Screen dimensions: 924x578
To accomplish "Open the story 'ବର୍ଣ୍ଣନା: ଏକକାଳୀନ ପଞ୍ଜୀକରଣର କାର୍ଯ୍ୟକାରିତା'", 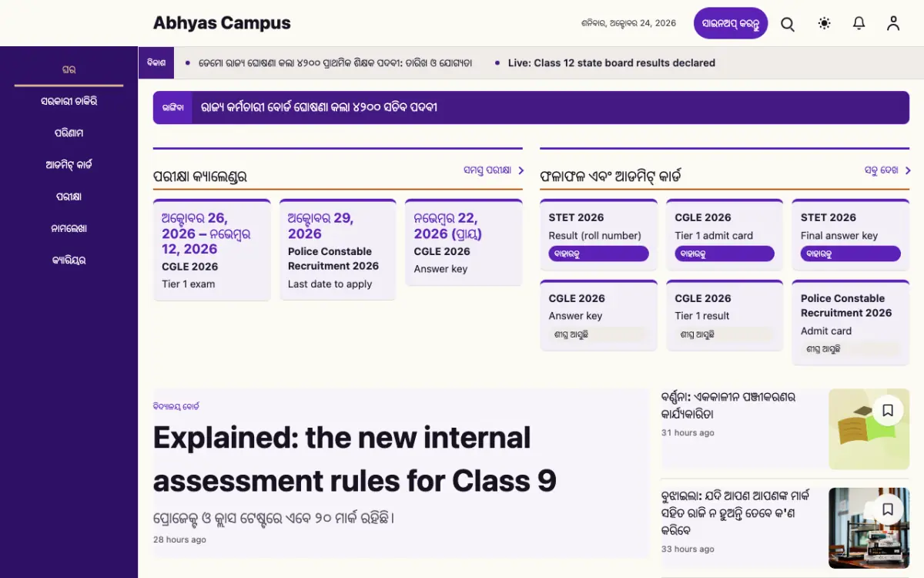I will click(728, 405).
